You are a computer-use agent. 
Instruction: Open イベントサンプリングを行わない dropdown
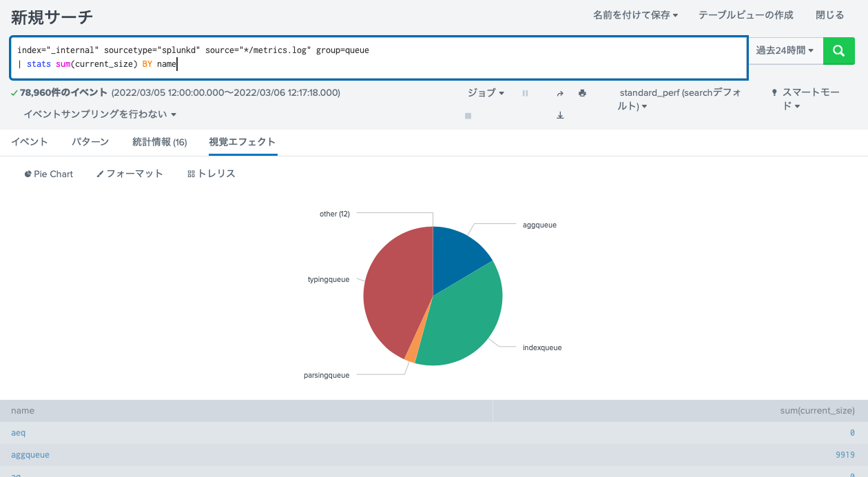[101, 114]
